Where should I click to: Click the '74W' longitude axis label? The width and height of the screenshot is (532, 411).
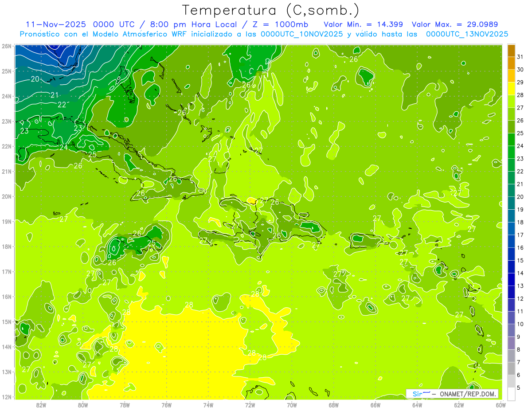coord(208,404)
